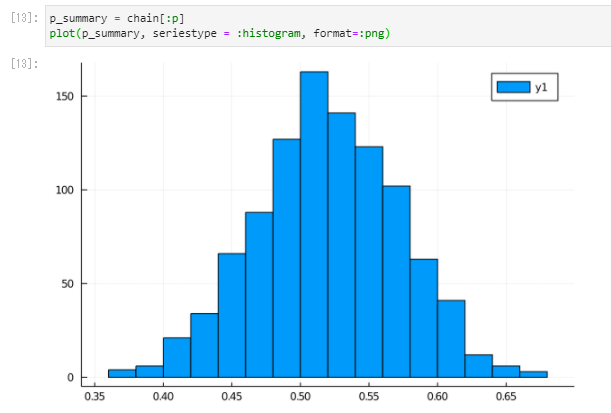Click the code cell input area

click(328, 26)
